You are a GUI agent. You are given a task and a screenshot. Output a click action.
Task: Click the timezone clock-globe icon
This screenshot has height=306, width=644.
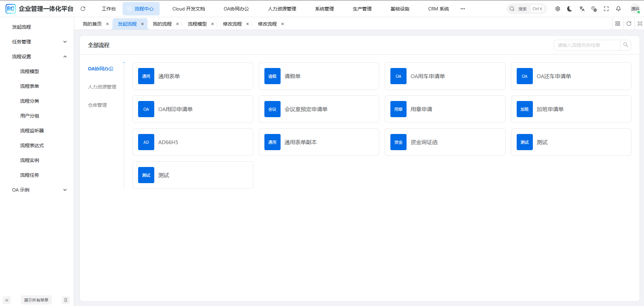[x=594, y=9]
